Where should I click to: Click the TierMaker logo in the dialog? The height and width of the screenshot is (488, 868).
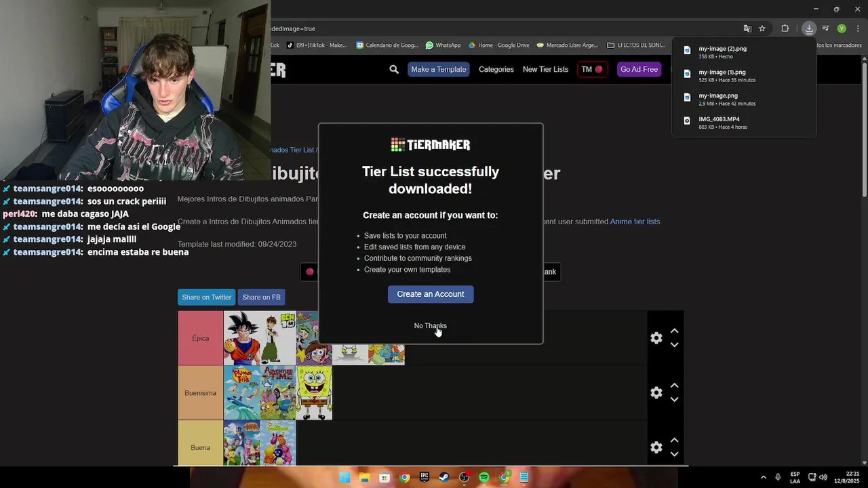(x=431, y=144)
